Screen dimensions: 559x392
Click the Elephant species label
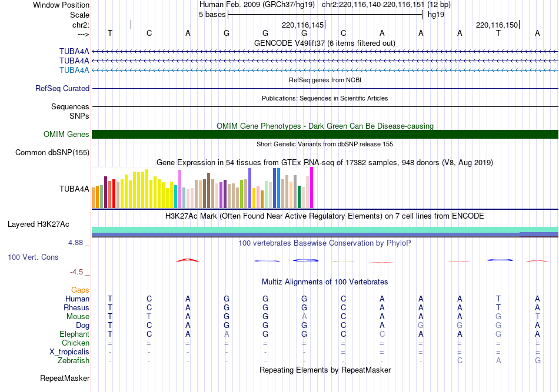point(74,334)
